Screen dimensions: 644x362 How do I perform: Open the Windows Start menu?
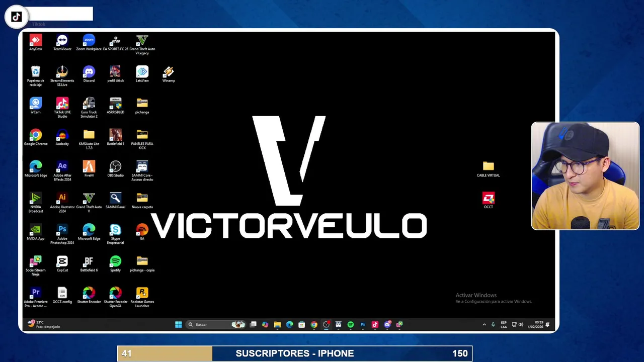[x=178, y=324]
